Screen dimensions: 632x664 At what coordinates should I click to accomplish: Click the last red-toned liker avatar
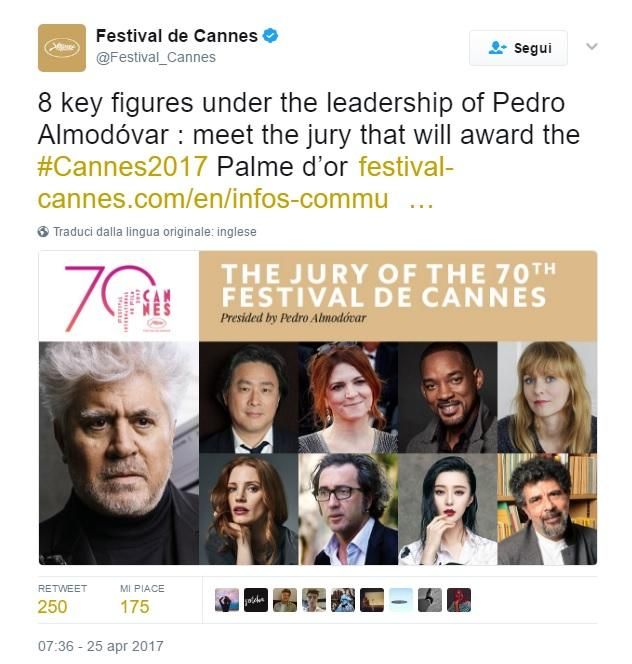pos(459,600)
